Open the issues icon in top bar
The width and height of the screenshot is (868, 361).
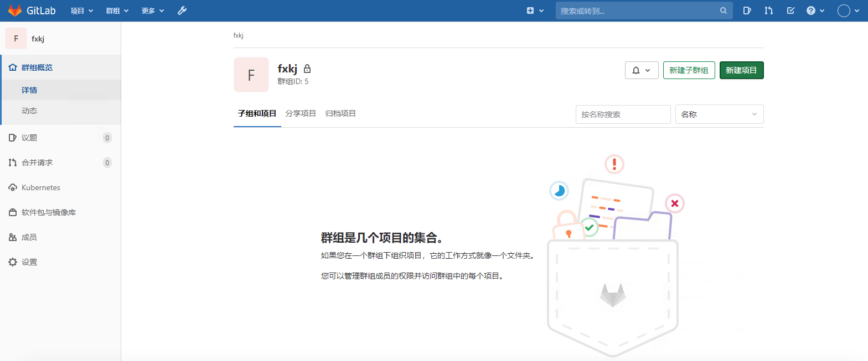(747, 11)
